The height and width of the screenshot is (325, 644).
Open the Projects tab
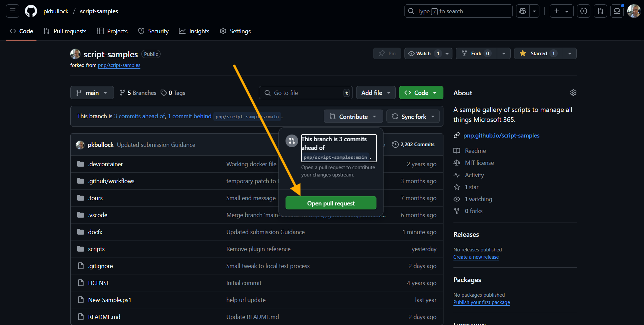pyautogui.click(x=112, y=31)
